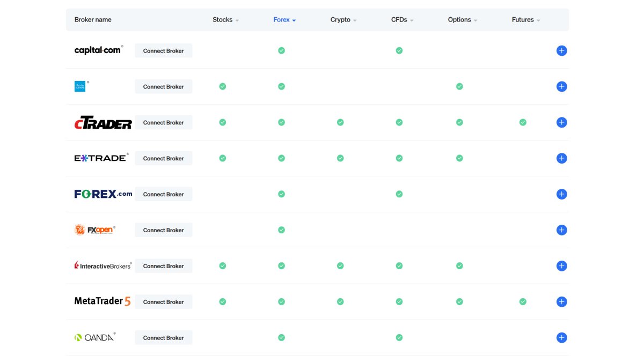The image size is (644, 362).
Task: Expand the Charles Schwab row plus icon
Action: tap(561, 86)
